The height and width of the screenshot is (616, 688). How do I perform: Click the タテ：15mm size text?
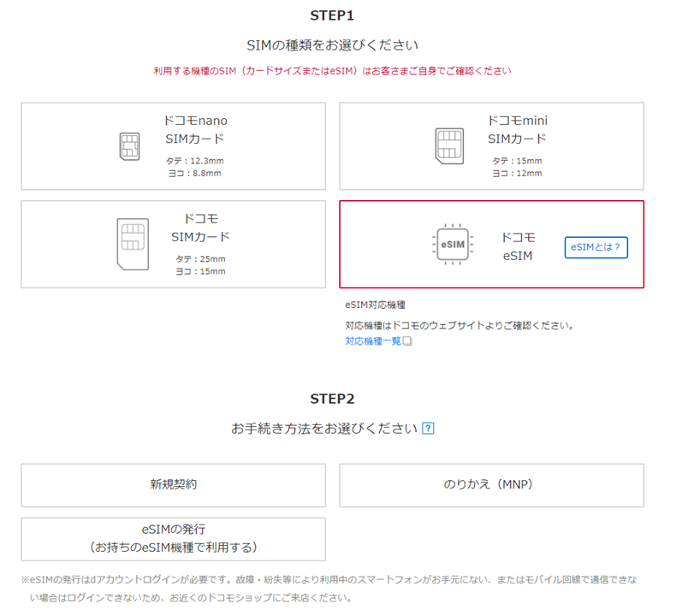click(x=517, y=161)
